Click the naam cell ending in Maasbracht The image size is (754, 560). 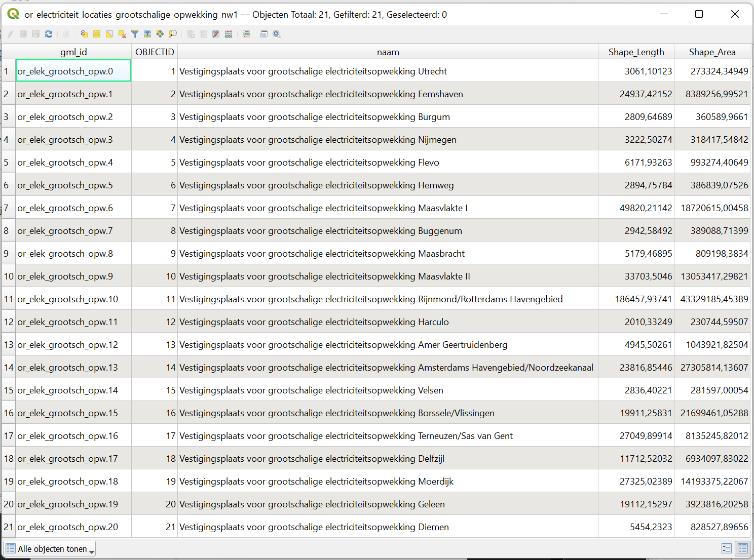click(x=388, y=253)
